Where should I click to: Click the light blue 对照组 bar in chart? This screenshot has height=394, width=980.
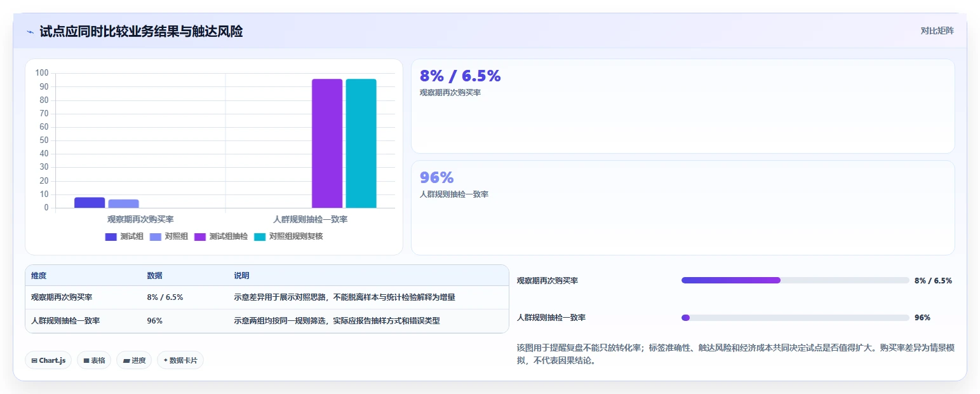coord(123,203)
